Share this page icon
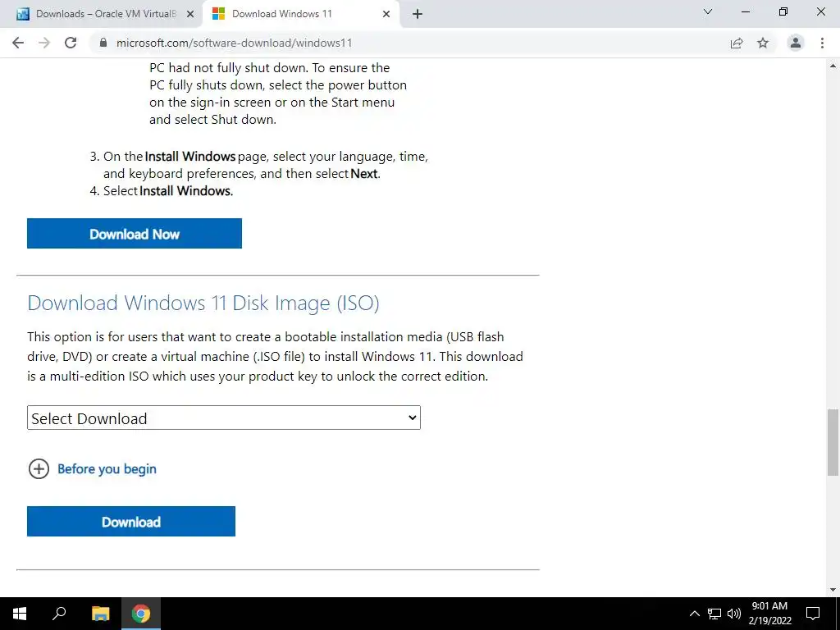The image size is (840, 630). [737, 43]
